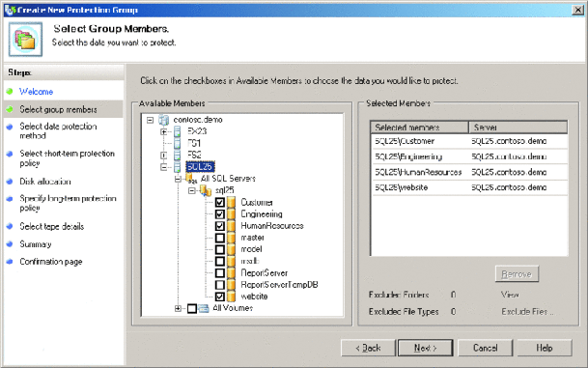588x368 pixels.
Task: Click the Exclude Files link
Action: (527, 312)
